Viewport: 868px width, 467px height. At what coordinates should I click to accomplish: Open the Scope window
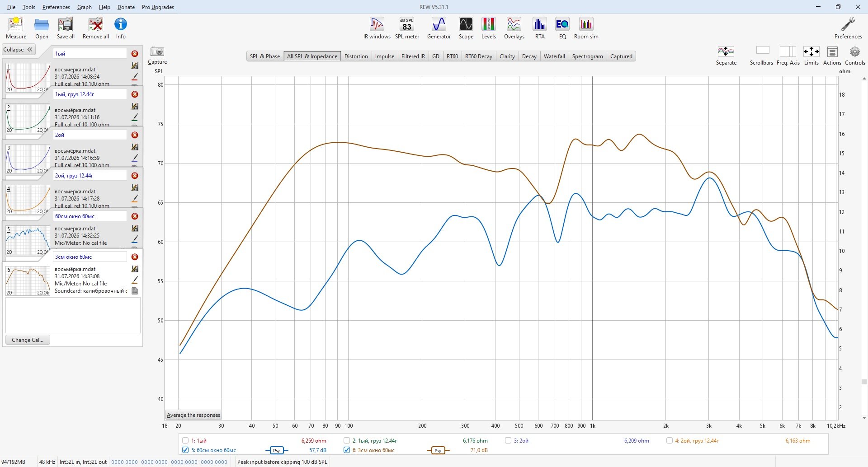click(466, 28)
